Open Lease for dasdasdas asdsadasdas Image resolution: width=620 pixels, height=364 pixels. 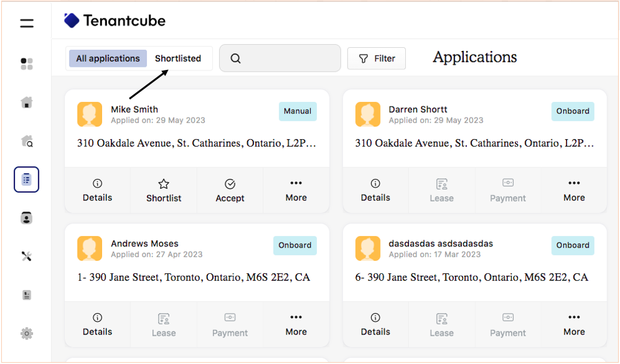point(442,324)
